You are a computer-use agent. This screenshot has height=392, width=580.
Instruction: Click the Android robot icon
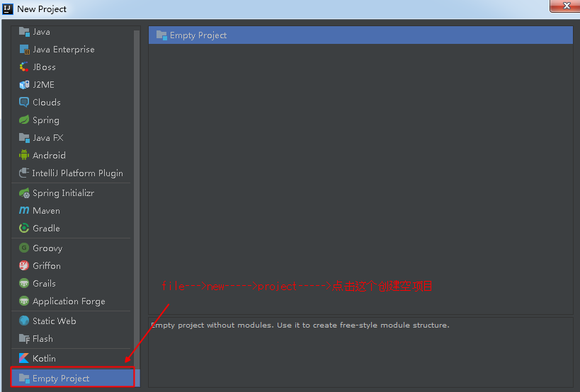tap(24, 155)
